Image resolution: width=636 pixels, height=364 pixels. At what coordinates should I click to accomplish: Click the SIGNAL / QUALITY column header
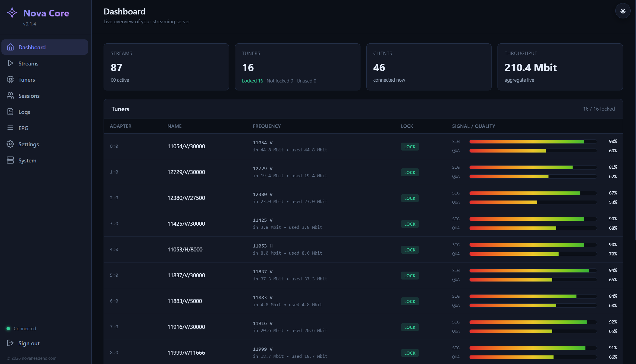click(474, 126)
